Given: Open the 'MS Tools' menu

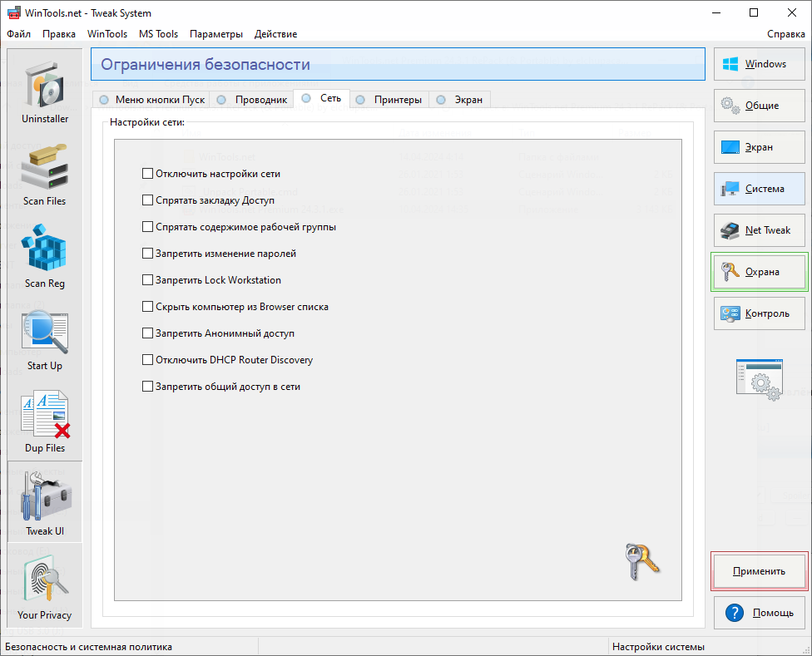Looking at the screenshot, I should click(x=158, y=34).
